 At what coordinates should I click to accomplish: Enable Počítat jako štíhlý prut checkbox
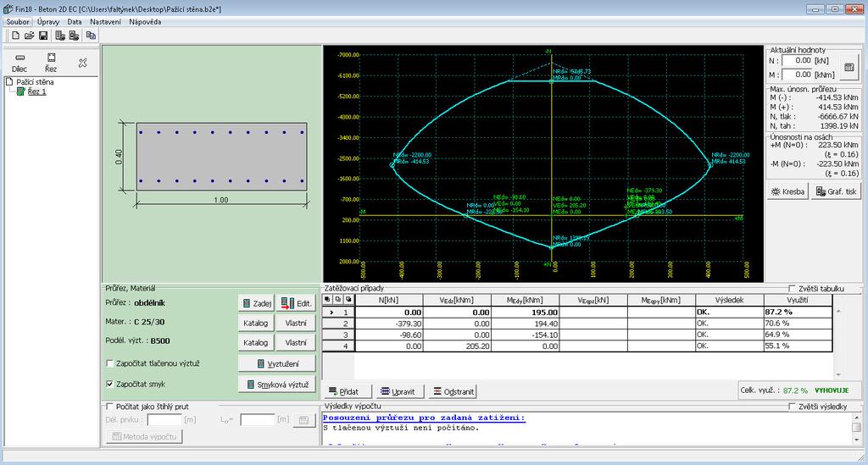(109, 407)
